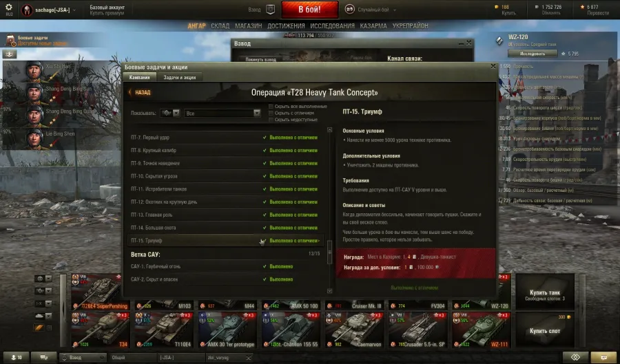This screenshot has width=620, height=364.
Task: Check the Скрыть недоступные option
Action: pyautogui.click(x=271, y=120)
